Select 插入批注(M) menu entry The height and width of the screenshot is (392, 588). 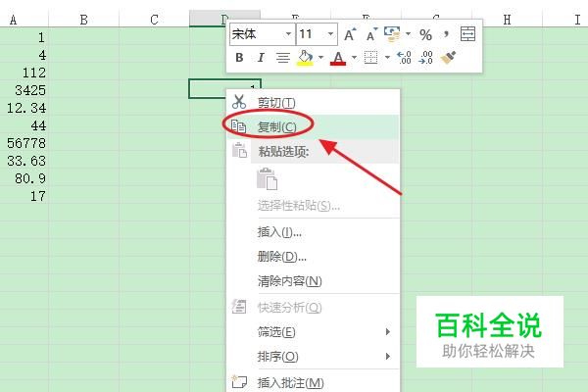(x=314, y=382)
